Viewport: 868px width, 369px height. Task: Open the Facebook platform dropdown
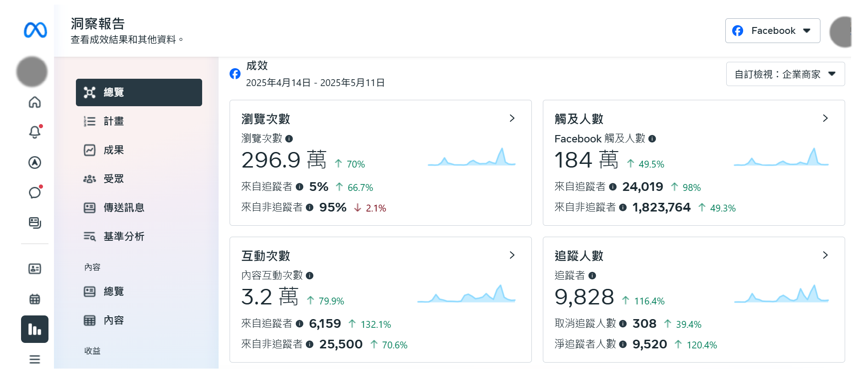pyautogui.click(x=772, y=31)
